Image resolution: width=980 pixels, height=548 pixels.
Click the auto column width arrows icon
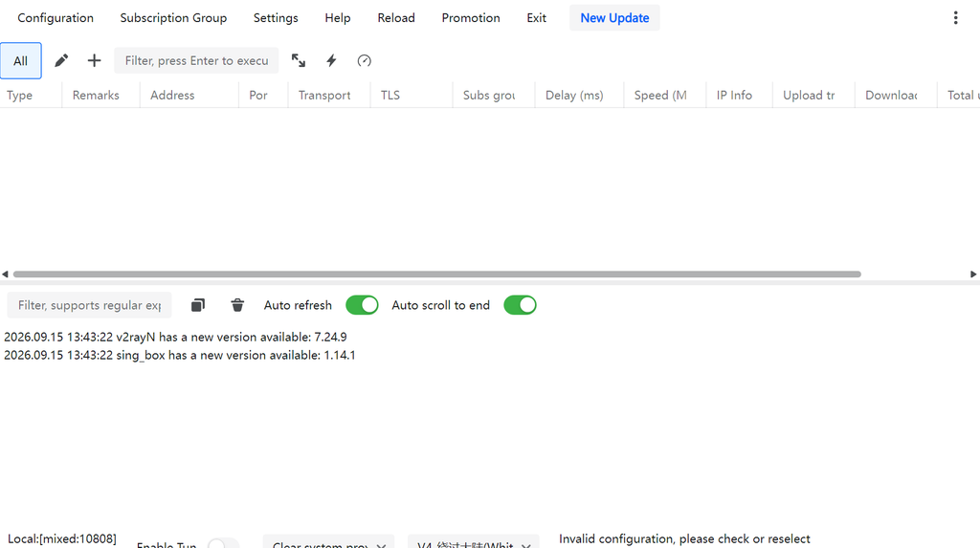point(299,60)
